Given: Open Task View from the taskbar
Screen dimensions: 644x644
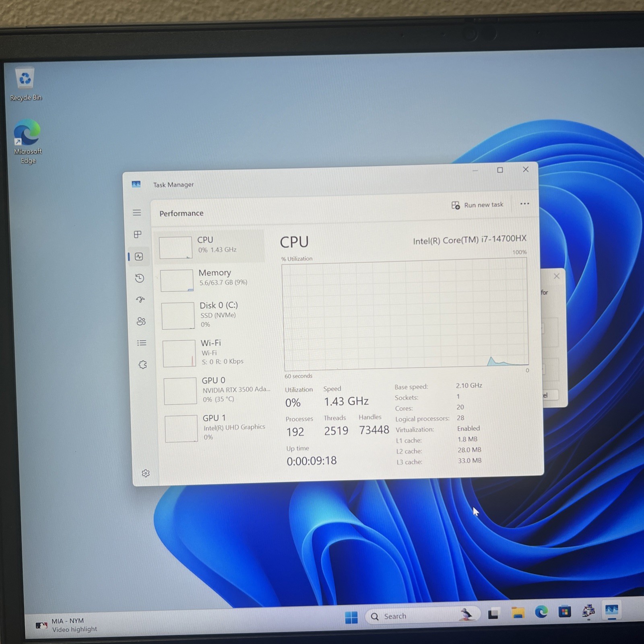Looking at the screenshot, I should tap(493, 614).
